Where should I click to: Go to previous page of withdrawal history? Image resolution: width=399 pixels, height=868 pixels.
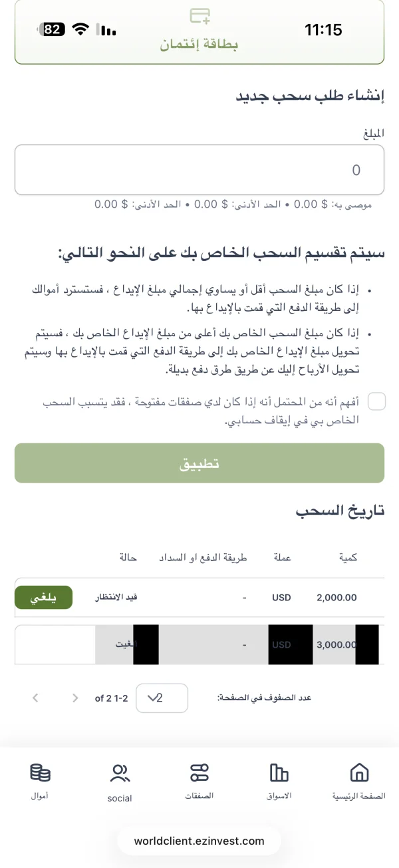click(x=35, y=698)
